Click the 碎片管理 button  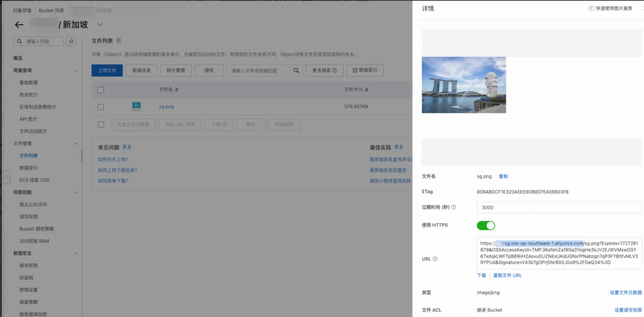176,70
